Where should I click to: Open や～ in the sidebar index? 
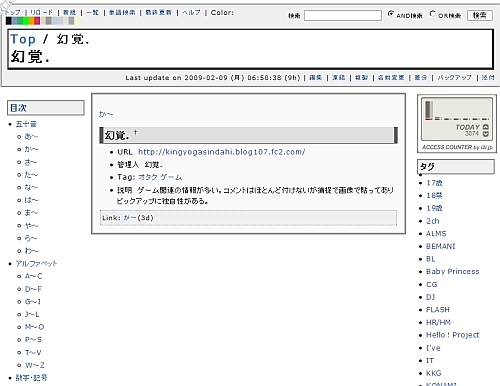(31, 226)
